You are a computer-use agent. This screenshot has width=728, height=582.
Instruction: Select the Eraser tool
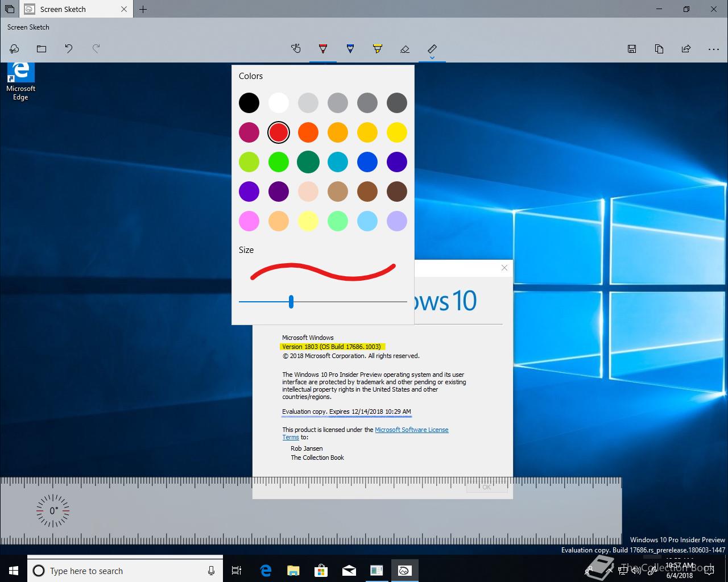[405, 49]
